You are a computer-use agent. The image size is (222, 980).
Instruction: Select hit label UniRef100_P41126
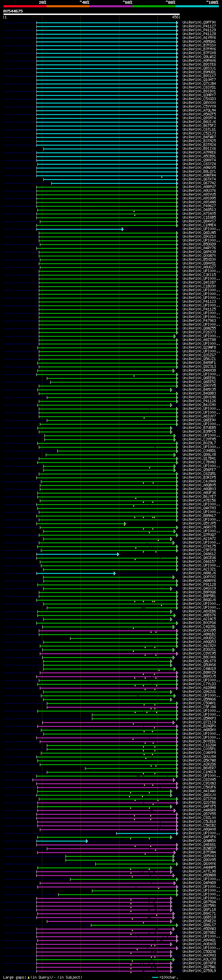click(x=199, y=401)
